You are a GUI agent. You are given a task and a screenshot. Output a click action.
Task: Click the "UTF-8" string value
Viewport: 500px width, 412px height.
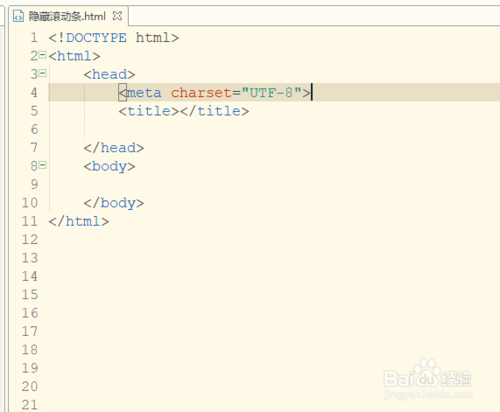click(271, 93)
